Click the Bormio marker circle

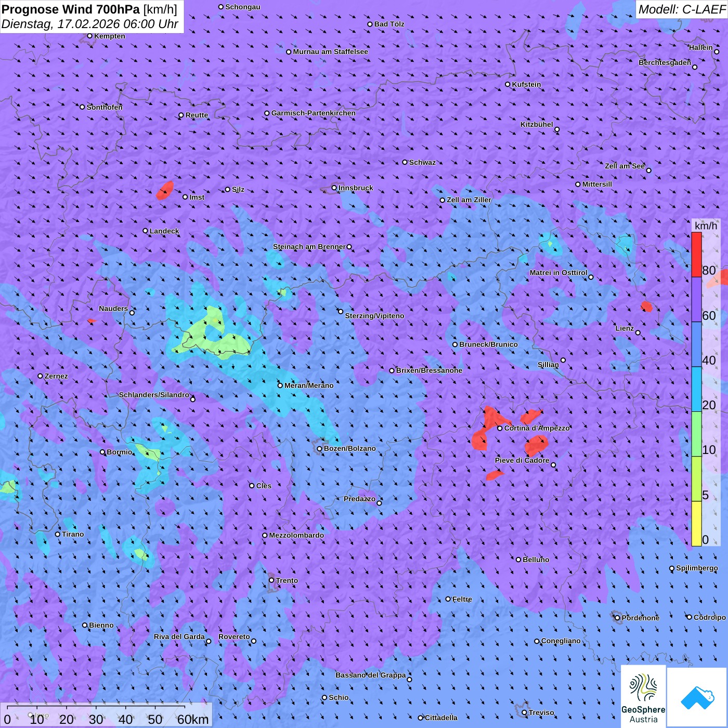click(102, 452)
